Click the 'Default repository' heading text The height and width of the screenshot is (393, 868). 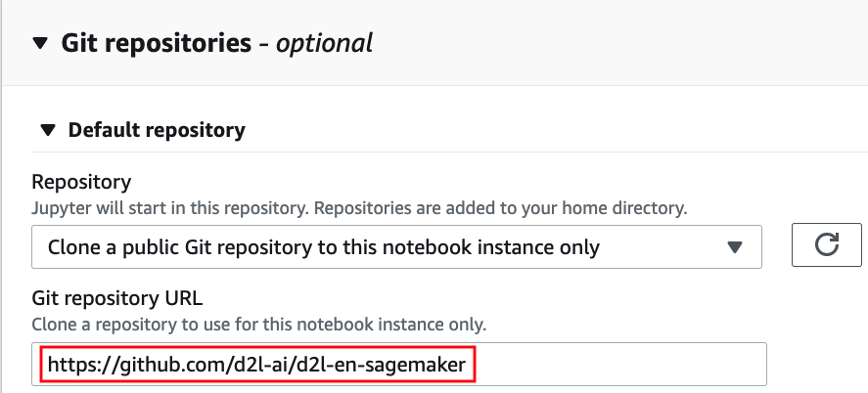(x=157, y=130)
